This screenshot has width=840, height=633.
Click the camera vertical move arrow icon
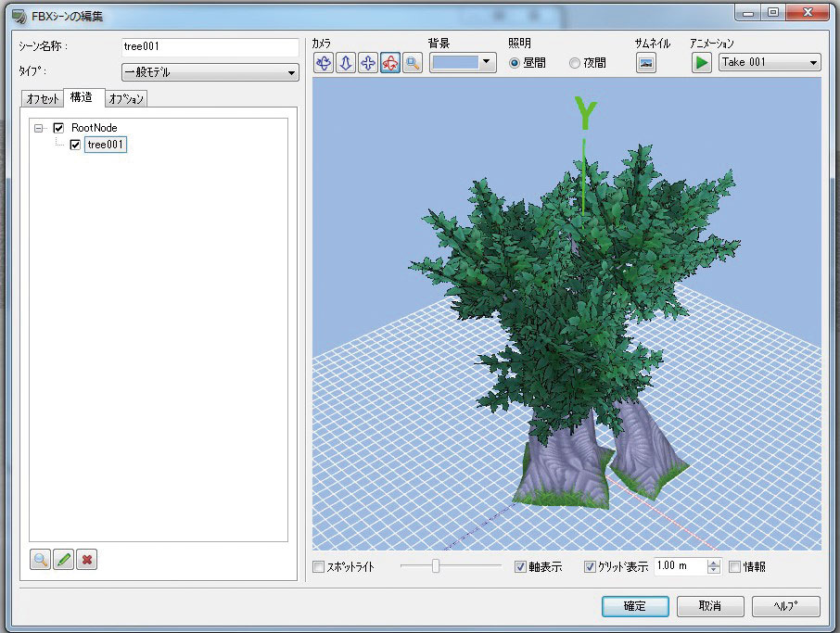pos(346,63)
